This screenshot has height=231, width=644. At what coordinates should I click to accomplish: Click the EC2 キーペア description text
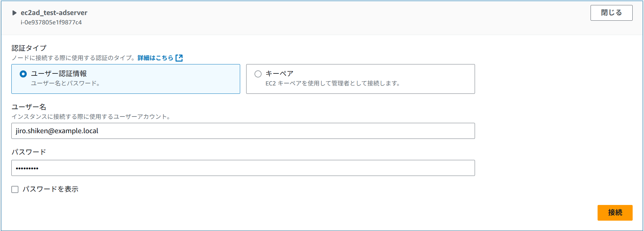click(333, 83)
